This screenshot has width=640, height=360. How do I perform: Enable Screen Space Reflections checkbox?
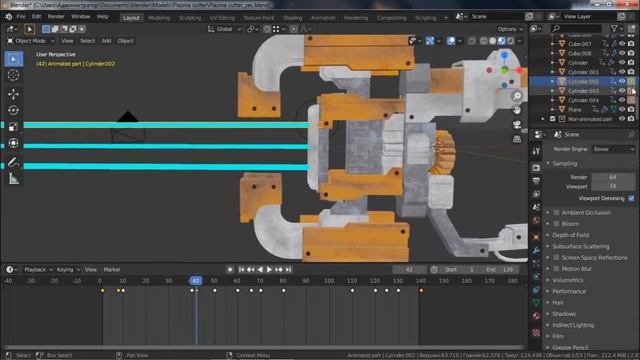pos(556,258)
